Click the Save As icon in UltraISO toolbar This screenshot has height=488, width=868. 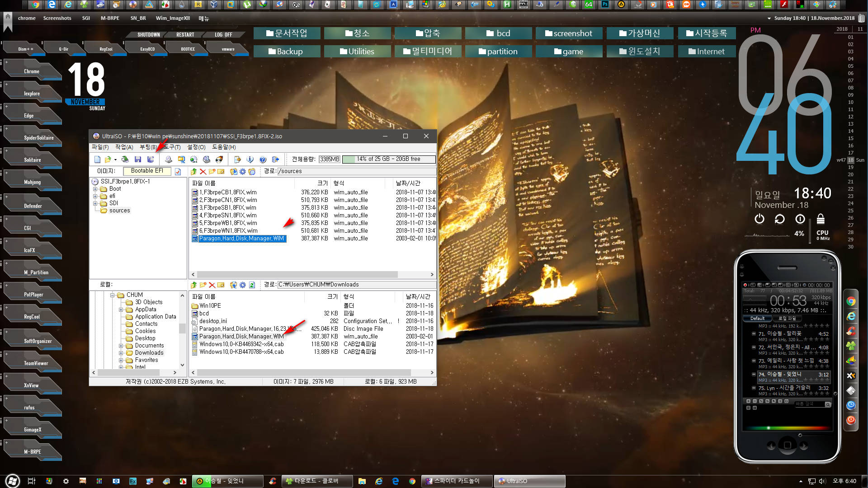[151, 159]
